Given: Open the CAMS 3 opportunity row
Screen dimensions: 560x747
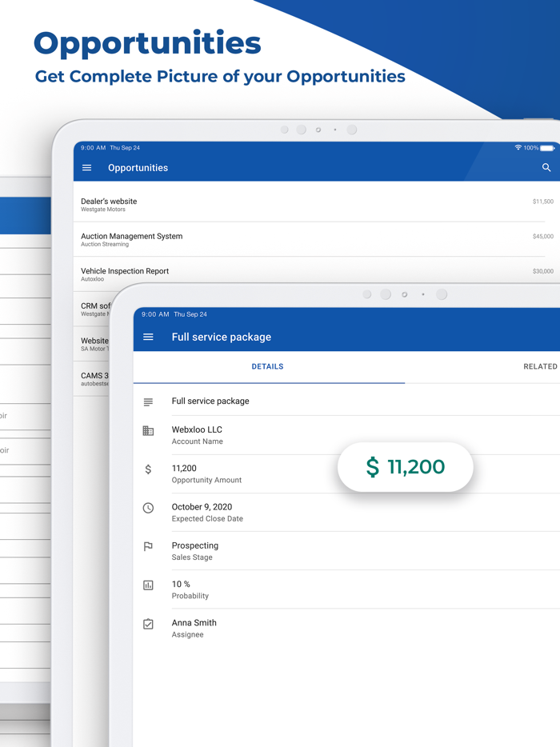Looking at the screenshot, I should (x=93, y=378).
